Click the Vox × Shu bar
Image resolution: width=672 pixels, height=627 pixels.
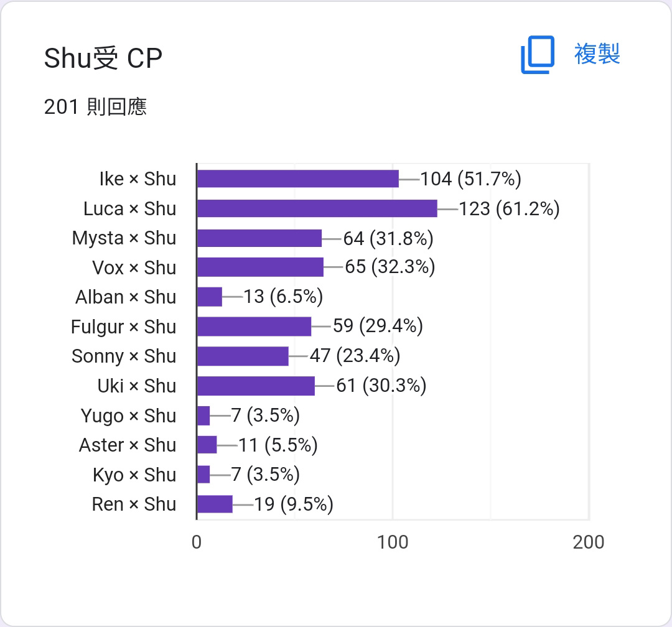[260, 267]
